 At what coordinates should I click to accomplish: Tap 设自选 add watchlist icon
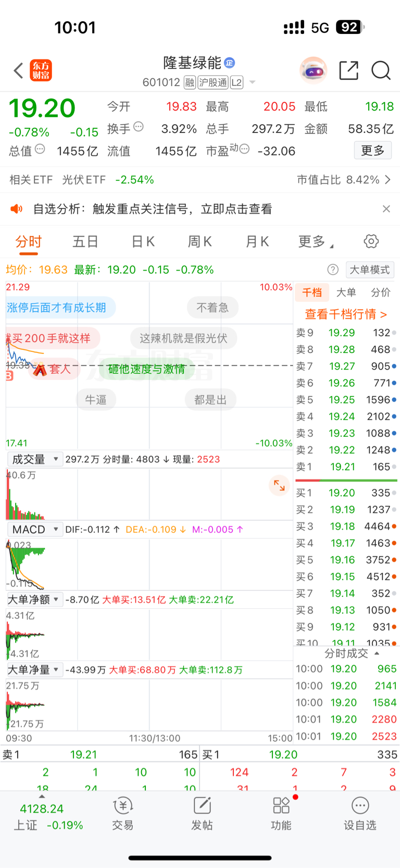point(360,814)
